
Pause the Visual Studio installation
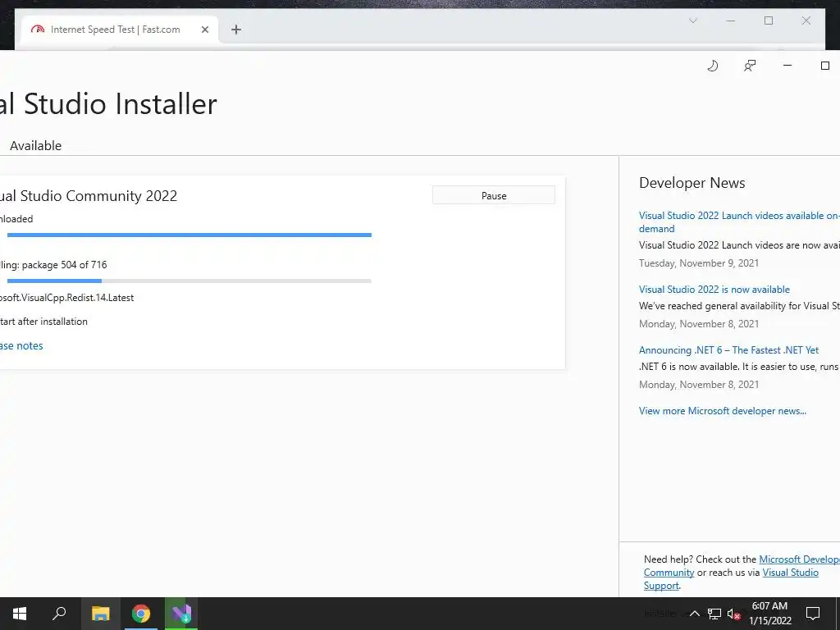click(x=494, y=195)
